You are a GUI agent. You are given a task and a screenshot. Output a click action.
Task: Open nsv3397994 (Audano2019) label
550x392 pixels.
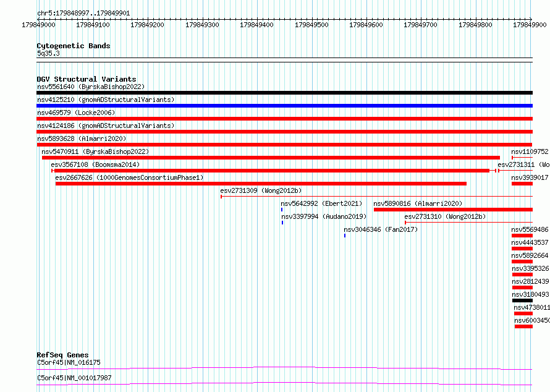pos(324,216)
